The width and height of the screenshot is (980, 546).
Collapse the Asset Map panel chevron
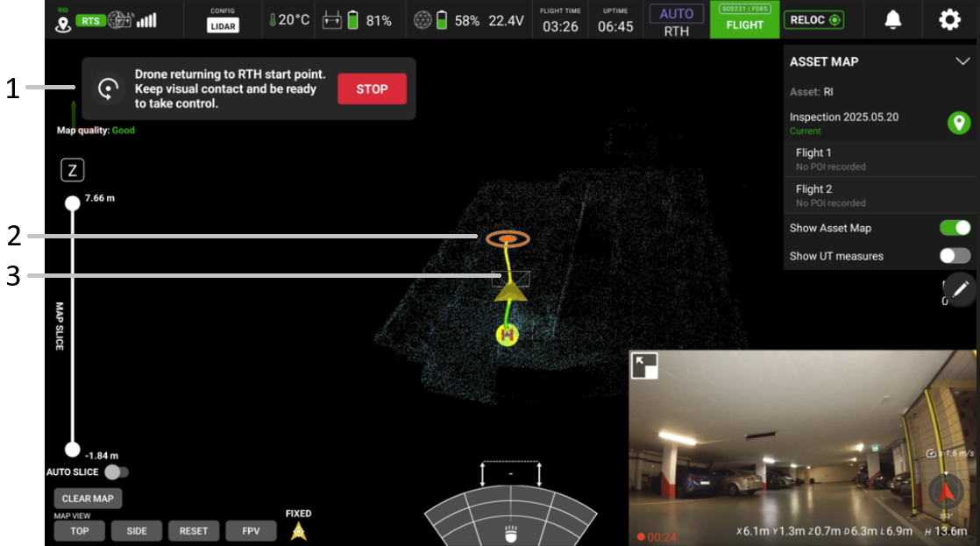coord(962,62)
